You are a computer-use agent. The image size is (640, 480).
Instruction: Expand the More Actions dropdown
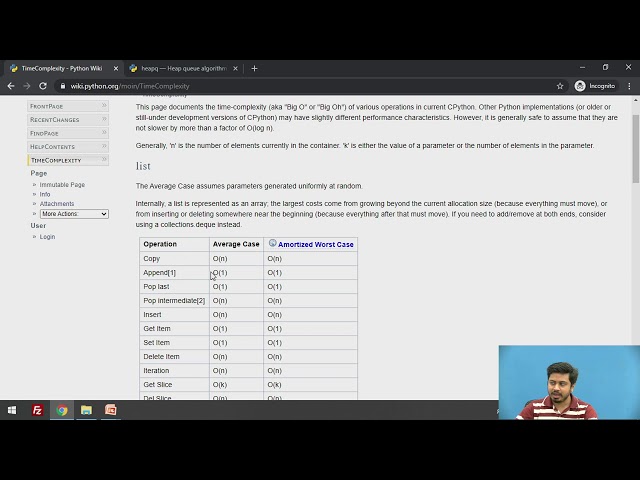point(74,214)
